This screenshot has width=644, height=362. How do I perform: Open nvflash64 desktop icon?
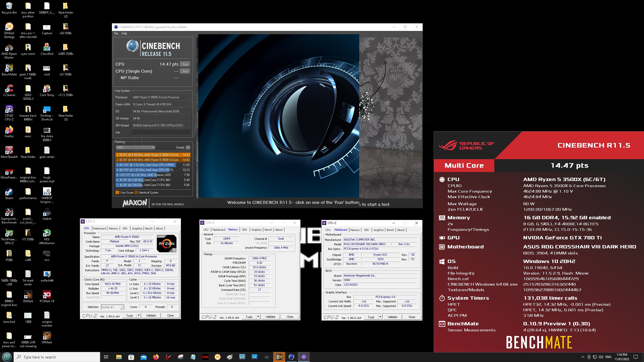coord(47,276)
